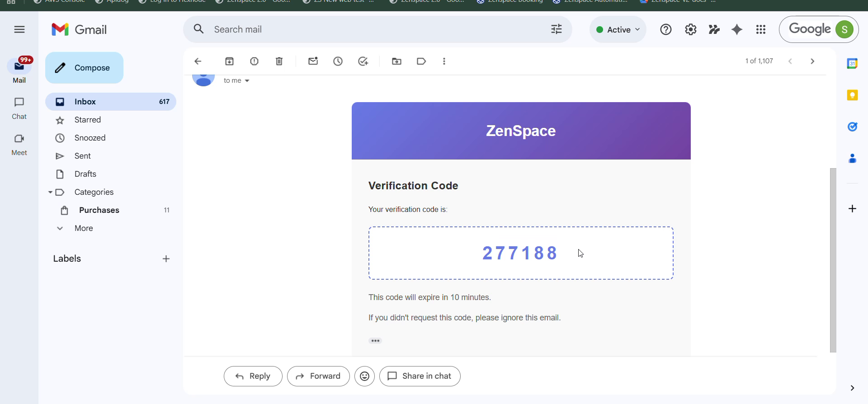
Task: Click the ZenSpace header banner text
Action: click(521, 131)
